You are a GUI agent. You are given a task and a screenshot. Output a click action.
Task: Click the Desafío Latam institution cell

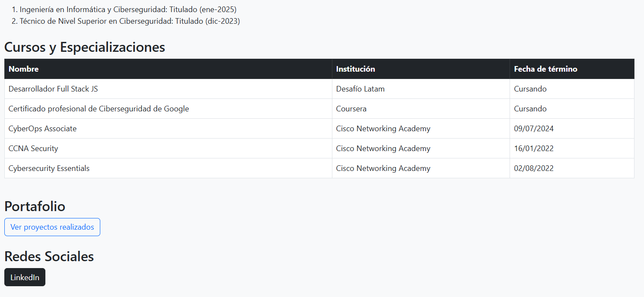360,89
